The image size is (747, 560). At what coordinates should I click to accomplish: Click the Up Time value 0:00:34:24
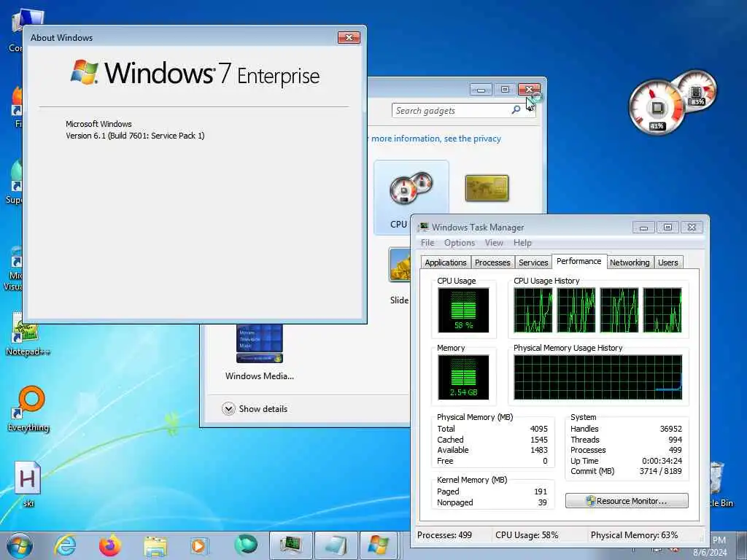coord(662,461)
